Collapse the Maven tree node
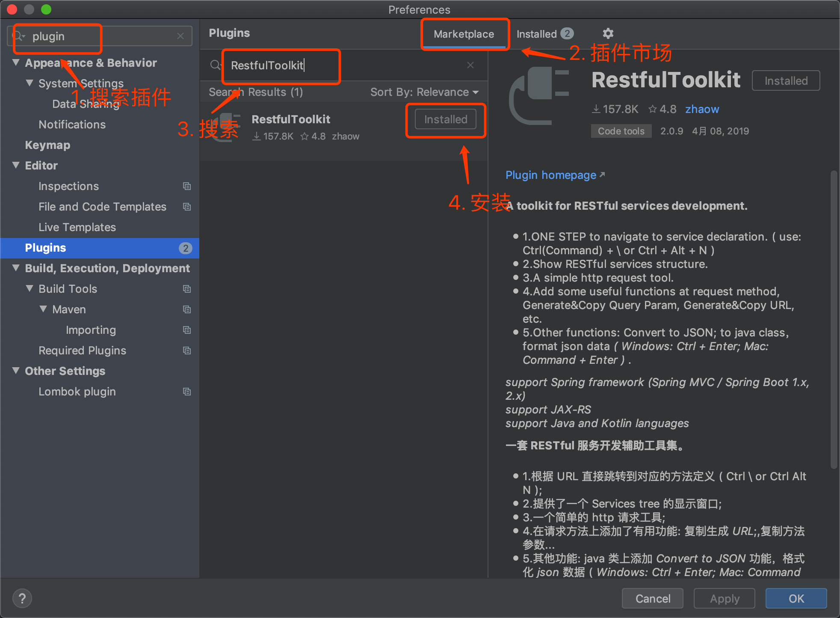Image resolution: width=840 pixels, height=618 pixels. coord(43,309)
